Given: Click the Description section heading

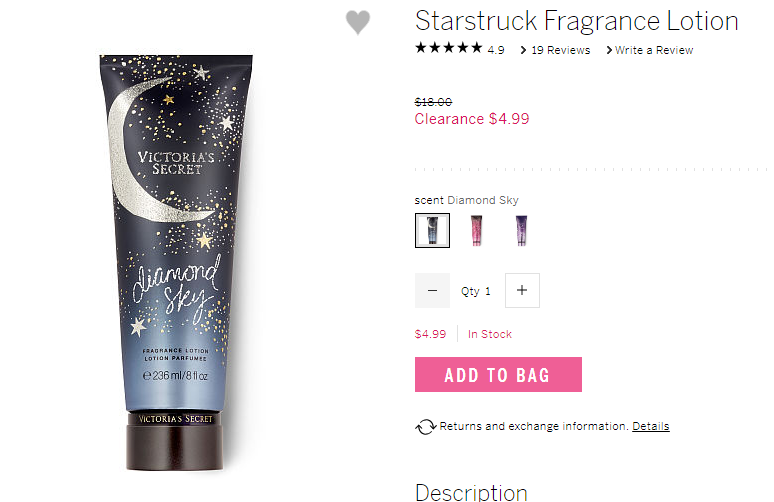Looking at the screenshot, I should 471,493.
